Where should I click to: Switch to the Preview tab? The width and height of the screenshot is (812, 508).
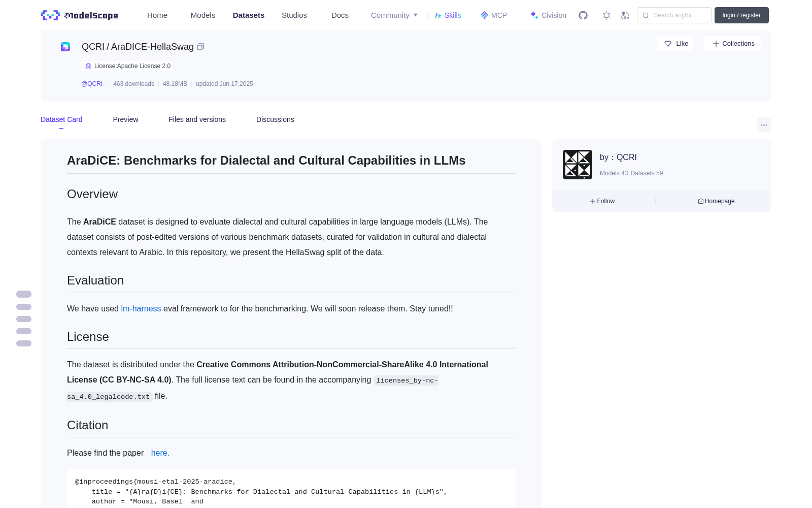125,119
